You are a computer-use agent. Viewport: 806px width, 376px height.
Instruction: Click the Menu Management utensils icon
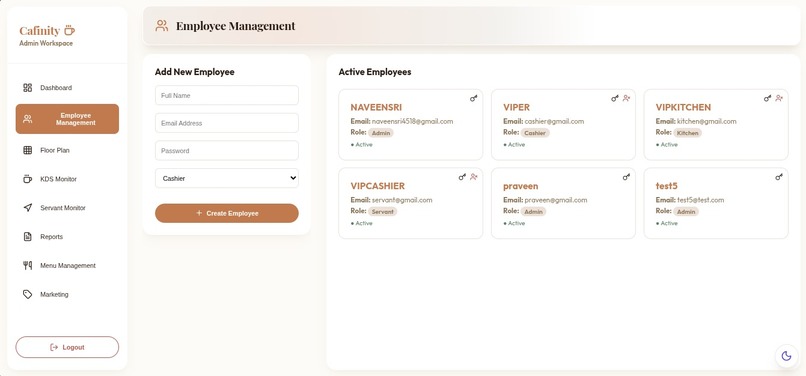point(28,265)
